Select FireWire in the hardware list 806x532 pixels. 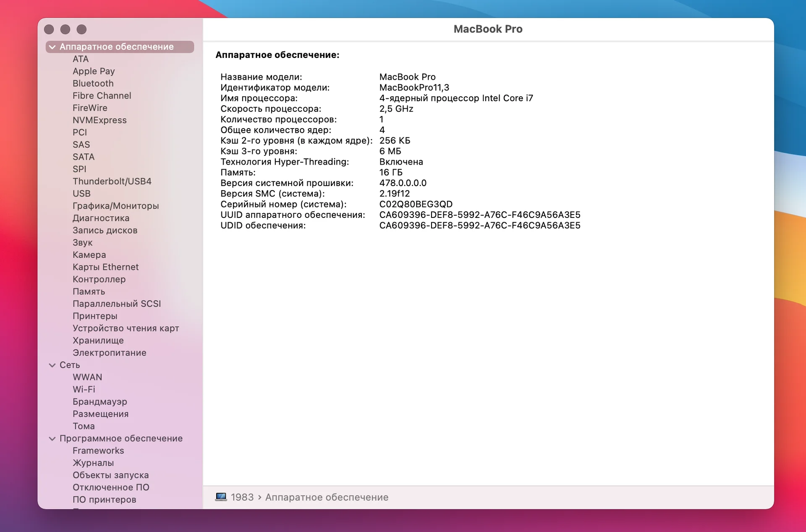(x=90, y=108)
